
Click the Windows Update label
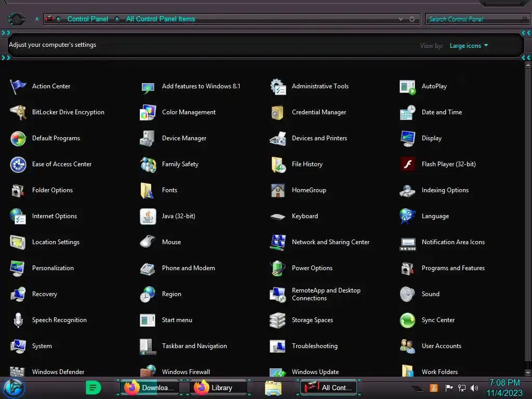click(x=315, y=372)
